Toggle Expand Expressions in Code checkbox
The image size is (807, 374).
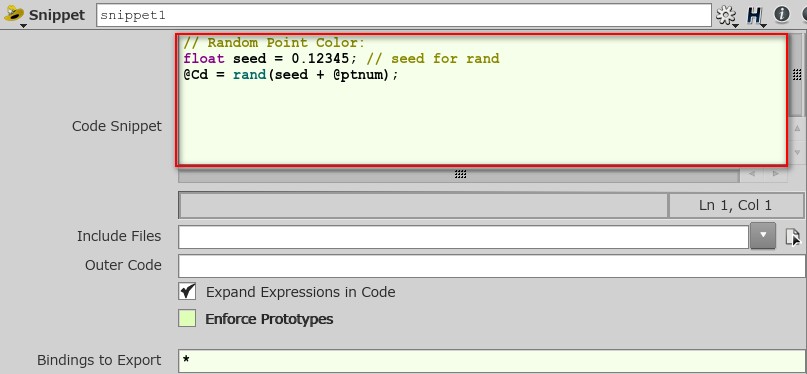(187, 292)
